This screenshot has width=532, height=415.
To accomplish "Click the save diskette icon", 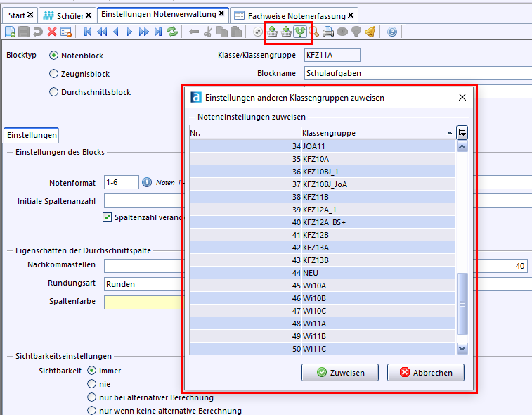I will (x=24, y=32).
